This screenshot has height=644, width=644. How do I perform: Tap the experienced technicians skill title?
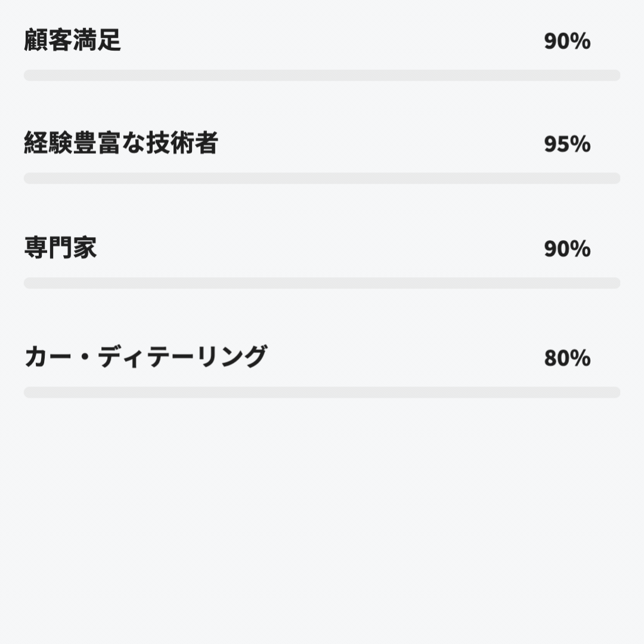click(x=121, y=144)
